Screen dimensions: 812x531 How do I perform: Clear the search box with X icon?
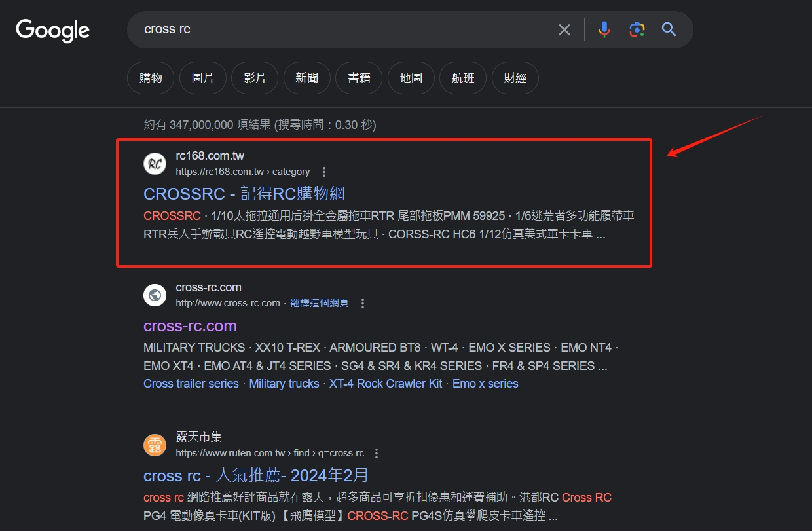click(564, 29)
